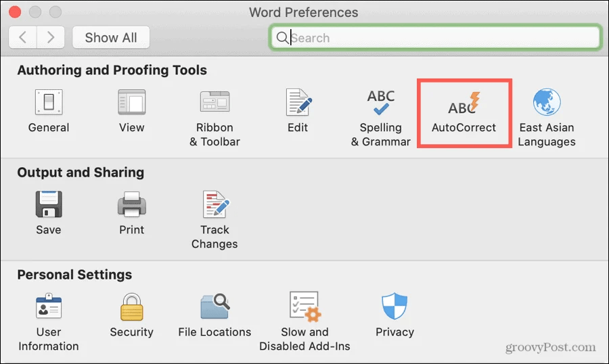Click the magnifier icon in the search box

pyautogui.click(x=282, y=38)
